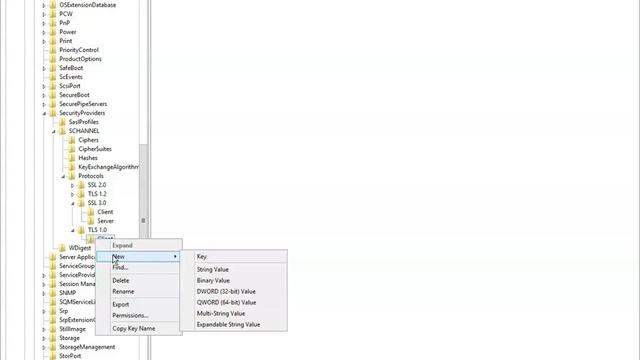Create a DWORD (32-bit) Value
640x360 pixels.
(x=234, y=291)
